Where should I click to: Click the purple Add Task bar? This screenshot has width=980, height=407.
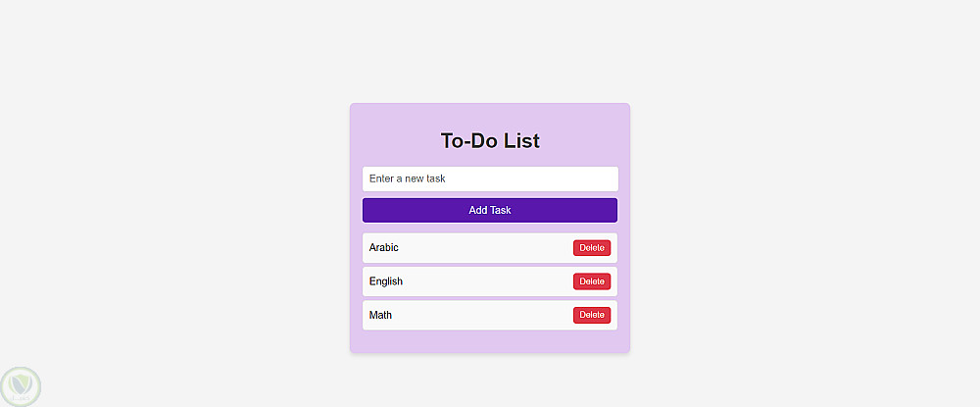[x=490, y=210]
